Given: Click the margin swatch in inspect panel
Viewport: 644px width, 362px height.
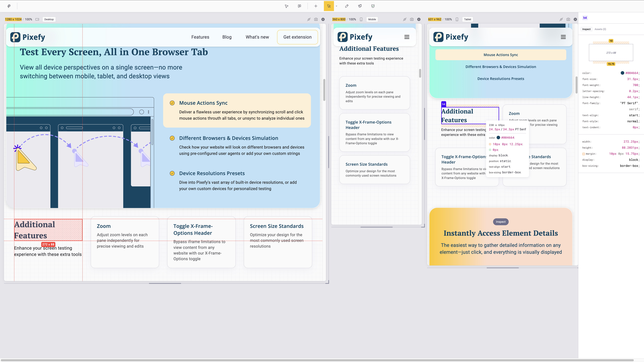Looking at the screenshot, I should click(x=583, y=154).
